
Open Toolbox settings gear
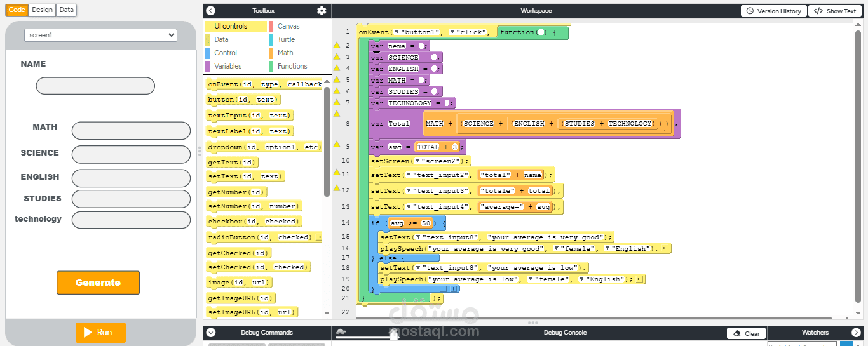[x=322, y=11]
